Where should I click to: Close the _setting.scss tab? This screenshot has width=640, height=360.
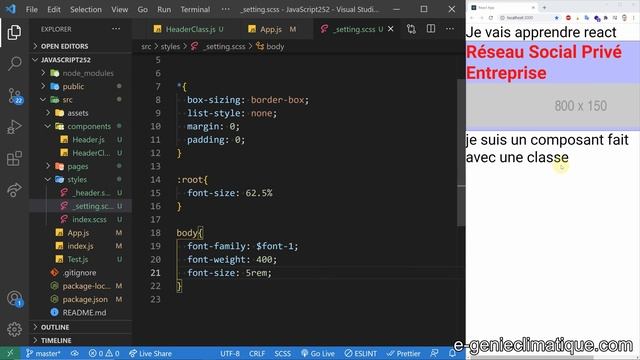coord(391,29)
